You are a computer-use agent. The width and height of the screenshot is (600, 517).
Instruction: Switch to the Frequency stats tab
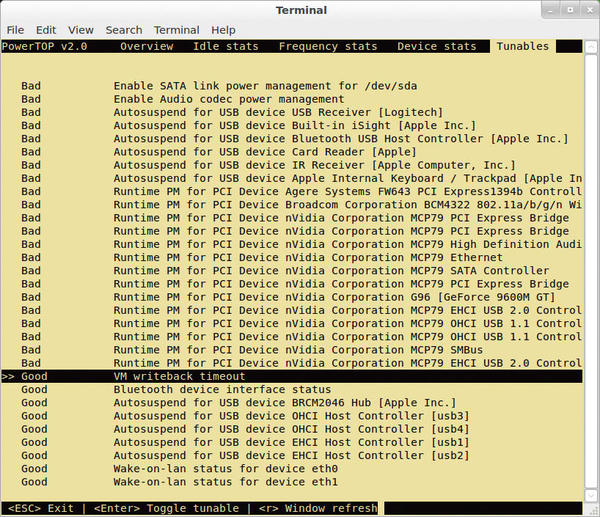pyautogui.click(x=328, y=46)
